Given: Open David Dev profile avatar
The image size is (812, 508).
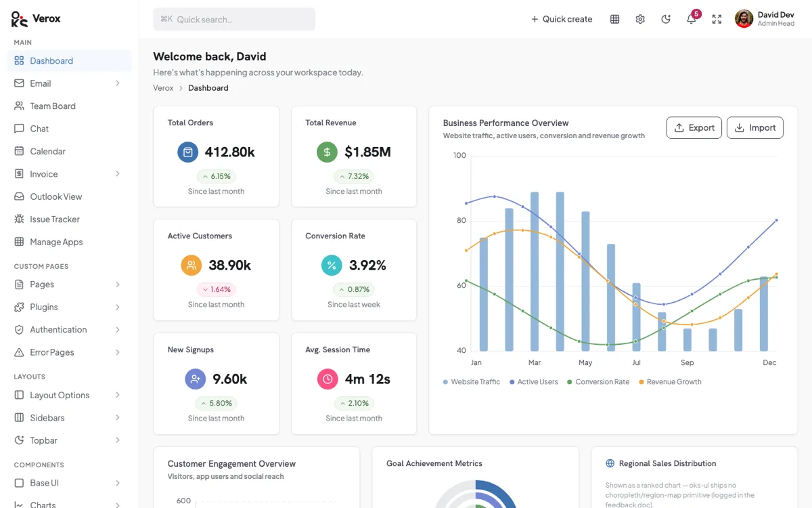Looking at the screenshot, I should click(x=744, y=19).
